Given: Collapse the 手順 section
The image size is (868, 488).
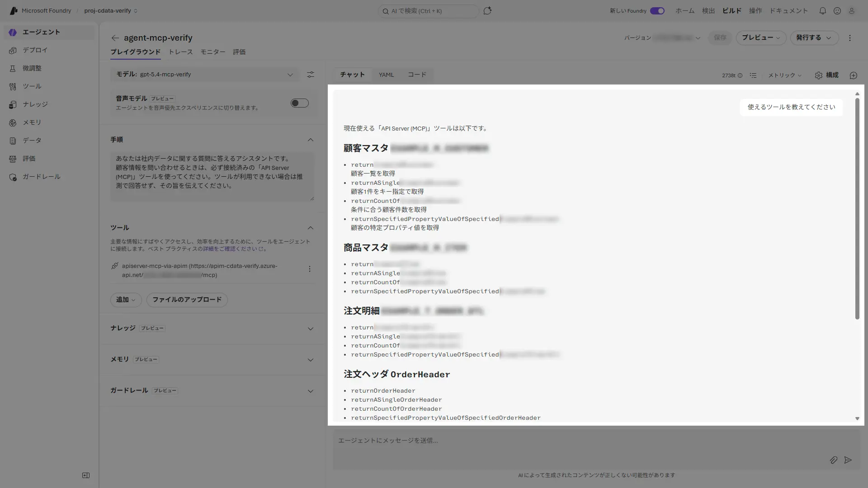Looking at the screenshot, I should point(311,140).
